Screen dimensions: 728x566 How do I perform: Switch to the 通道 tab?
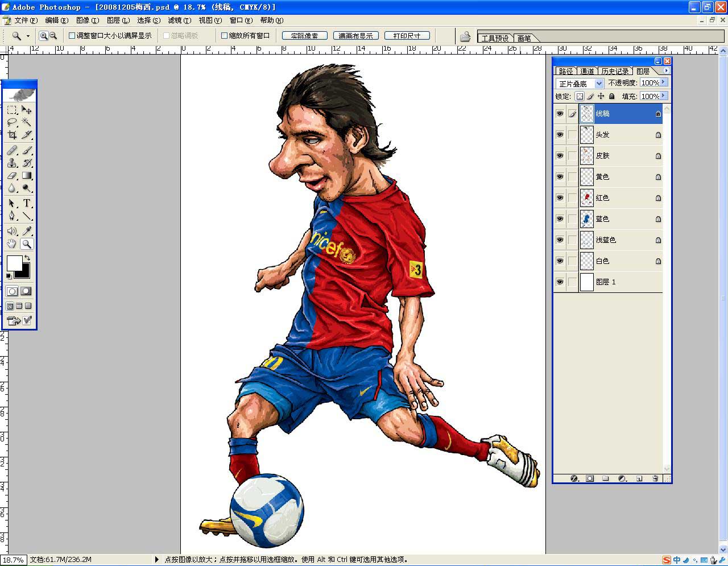[587, 71]
